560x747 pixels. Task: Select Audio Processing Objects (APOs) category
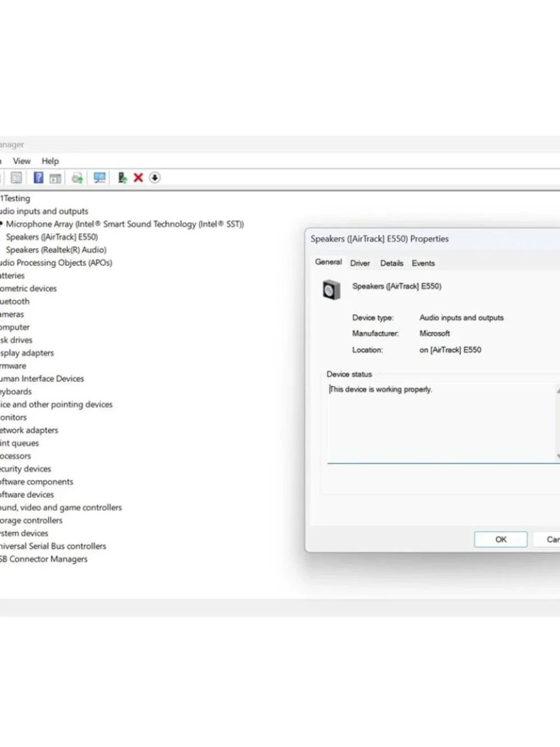coord(56,263)
